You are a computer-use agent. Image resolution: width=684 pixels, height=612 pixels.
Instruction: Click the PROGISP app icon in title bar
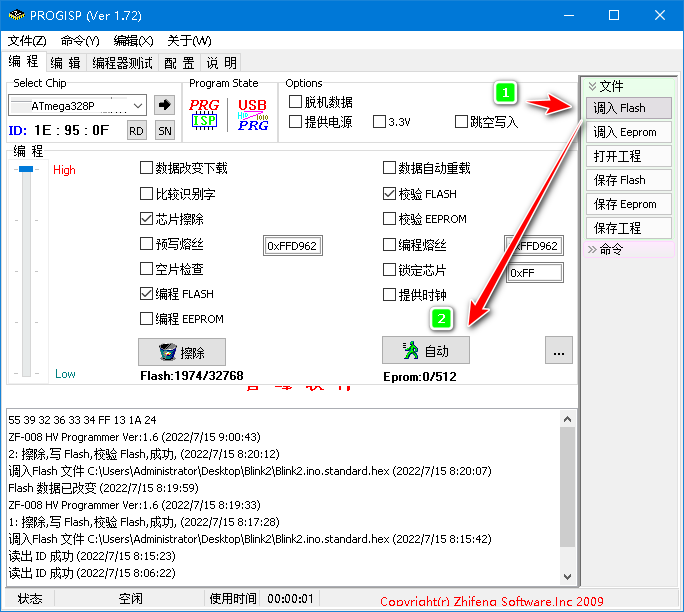[16, 15]
